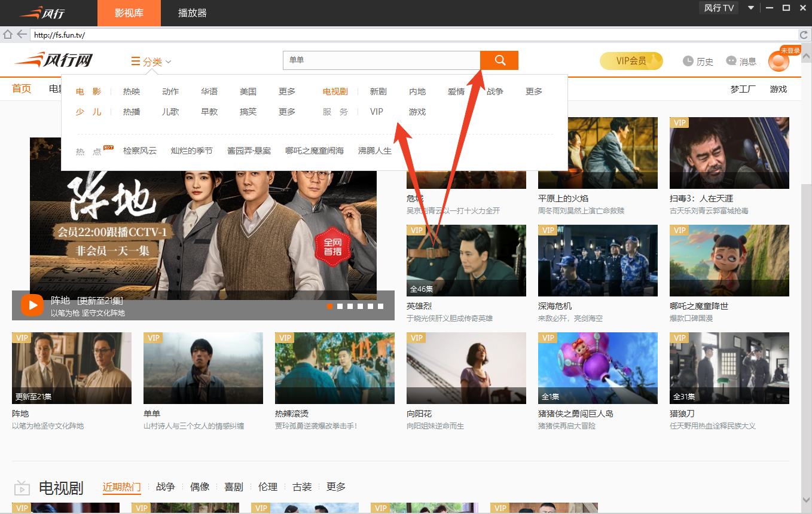Click the refresh icon in address bar
The height and width of the screenshot is (514, 812).
(804, 35)
